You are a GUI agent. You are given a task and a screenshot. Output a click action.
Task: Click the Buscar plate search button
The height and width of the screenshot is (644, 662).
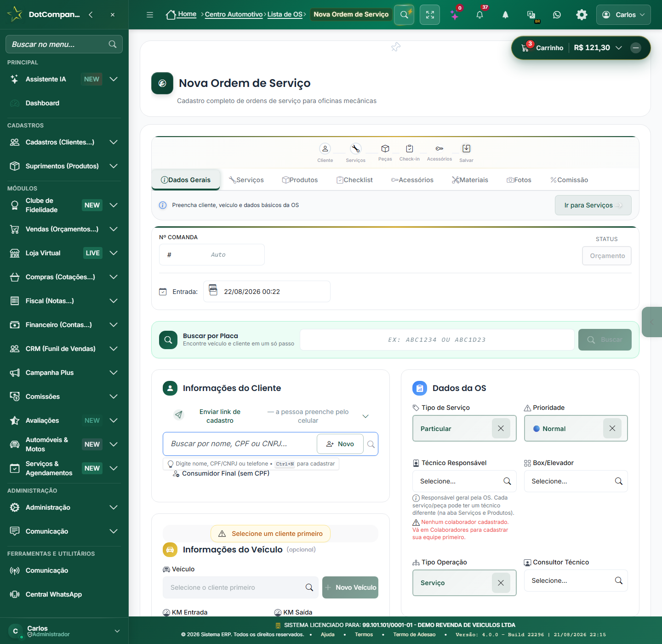pos(605,339)
